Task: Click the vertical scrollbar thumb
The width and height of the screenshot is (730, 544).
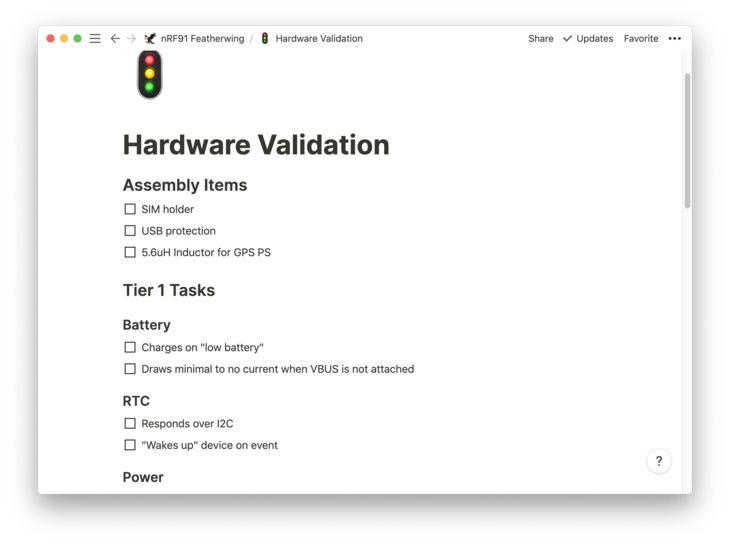Action: point(687,140)
